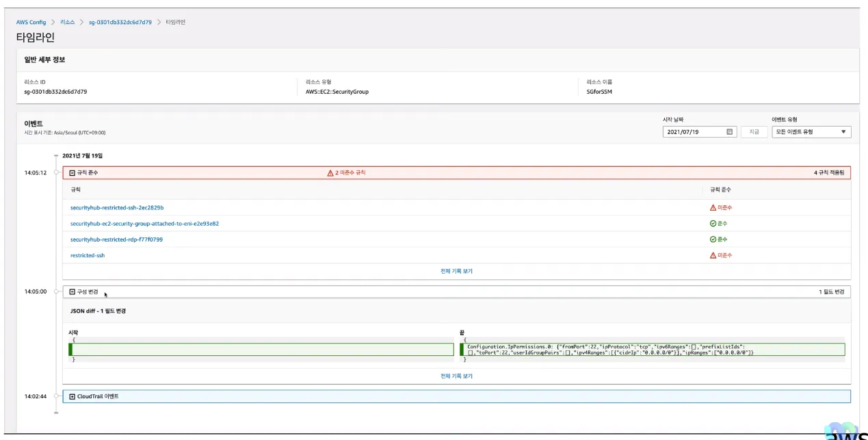The image size is (868, 440).
Task: Open sg-0301db332dc6d7d79 breadcrumb link
Action: point(120,22)
